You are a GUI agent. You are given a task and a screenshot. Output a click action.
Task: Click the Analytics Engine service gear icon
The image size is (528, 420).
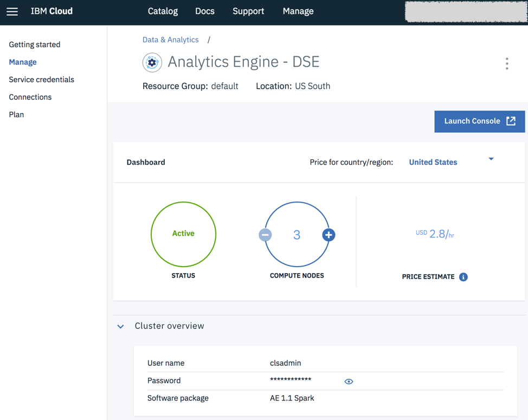click(152, 63)
